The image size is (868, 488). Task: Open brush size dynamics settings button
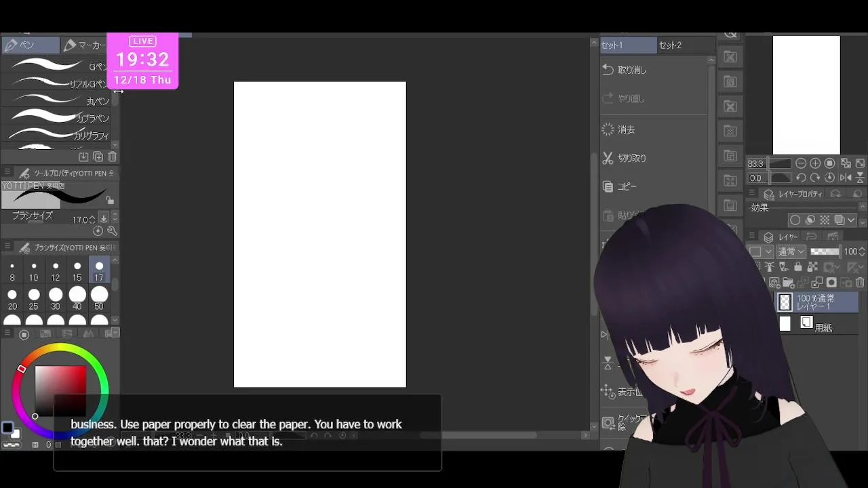(104, 218)
